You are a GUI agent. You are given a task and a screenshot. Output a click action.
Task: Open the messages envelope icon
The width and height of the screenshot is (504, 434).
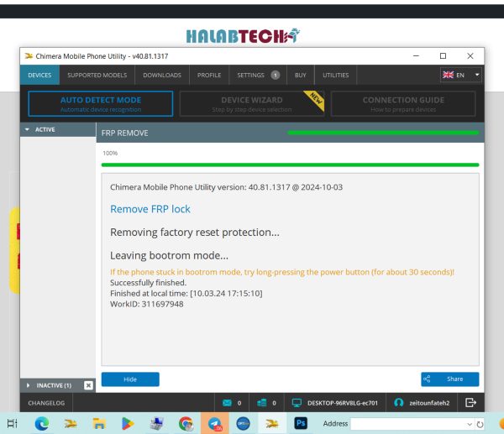coord(227,403)
